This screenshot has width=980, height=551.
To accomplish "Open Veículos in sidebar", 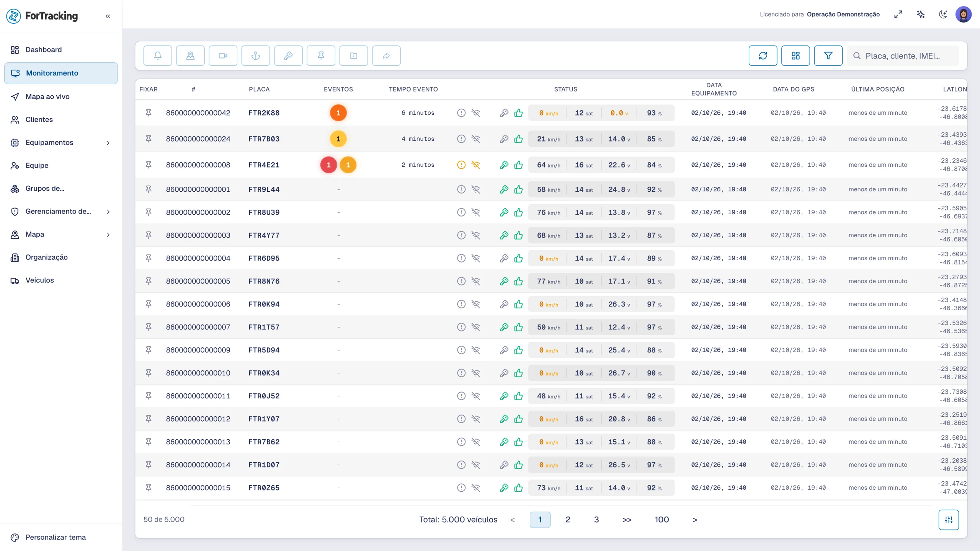I will [x=61, y=280].
